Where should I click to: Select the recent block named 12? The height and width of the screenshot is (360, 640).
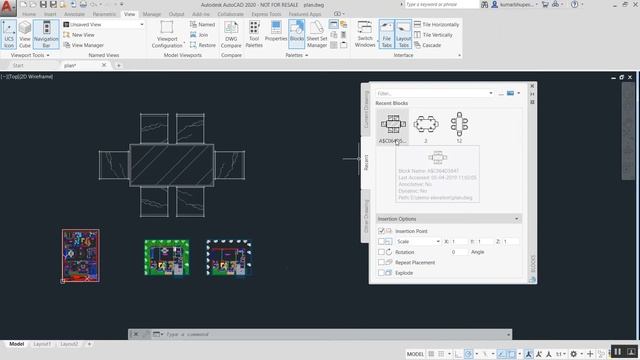(x=459, y=127)
